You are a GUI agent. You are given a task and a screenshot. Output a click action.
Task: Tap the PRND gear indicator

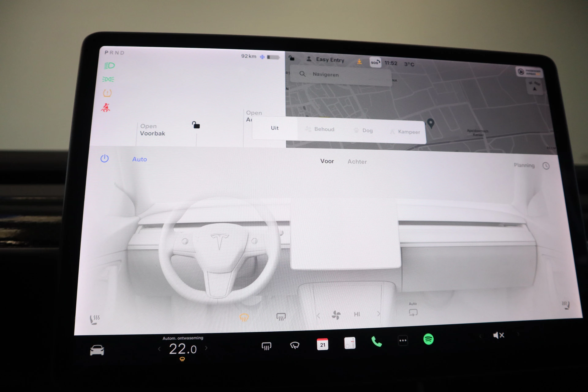tap(115, 53)
